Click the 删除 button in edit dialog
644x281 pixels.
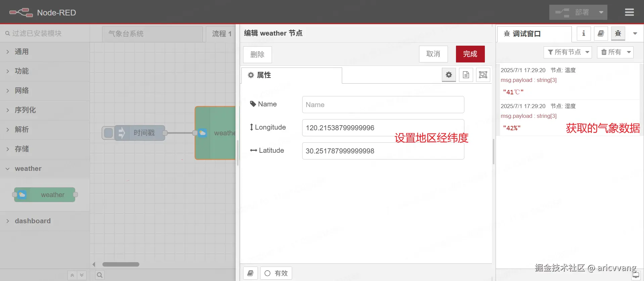point(258,54)
